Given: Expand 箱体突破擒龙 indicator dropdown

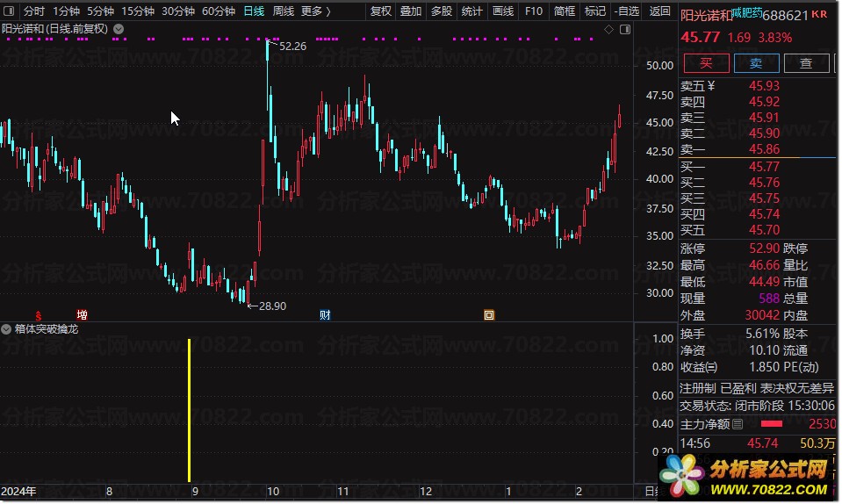Looking at the screenshot, I should [6, 329].
